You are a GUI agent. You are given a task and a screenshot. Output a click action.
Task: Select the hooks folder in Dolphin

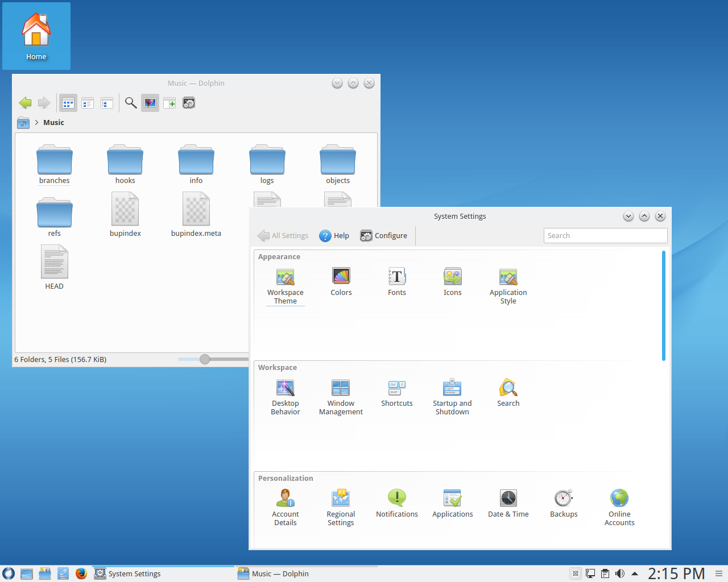(x=125, y=165)
